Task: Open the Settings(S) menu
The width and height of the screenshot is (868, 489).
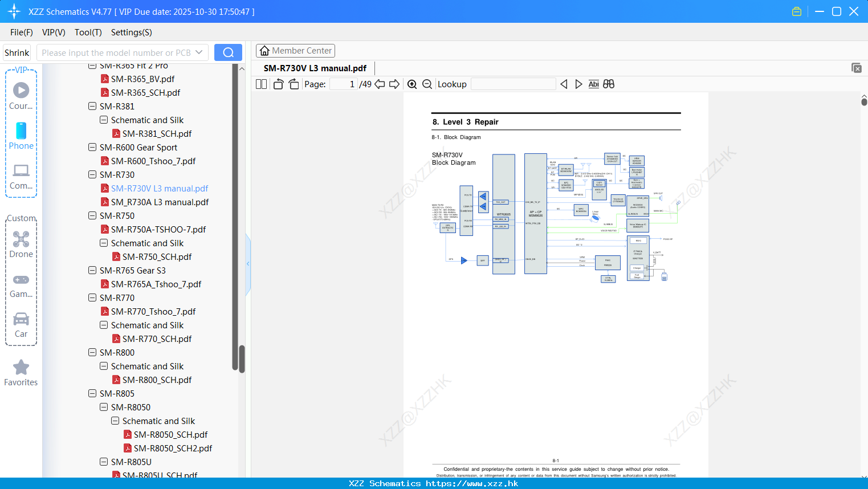Action: [x=132, y=32]
